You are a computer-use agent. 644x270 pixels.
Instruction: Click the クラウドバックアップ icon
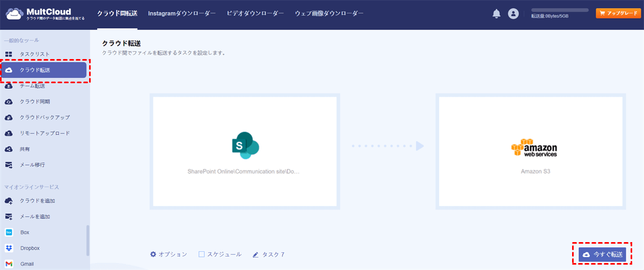tap(9, 117)
